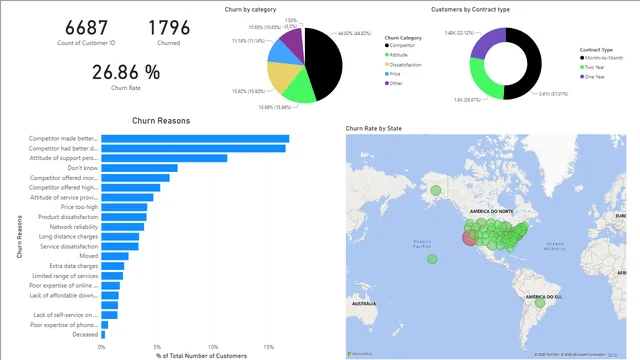The height and width of the screenshot is (360, 640).
Task: Click the Price too high label
Action: [79, 207]
